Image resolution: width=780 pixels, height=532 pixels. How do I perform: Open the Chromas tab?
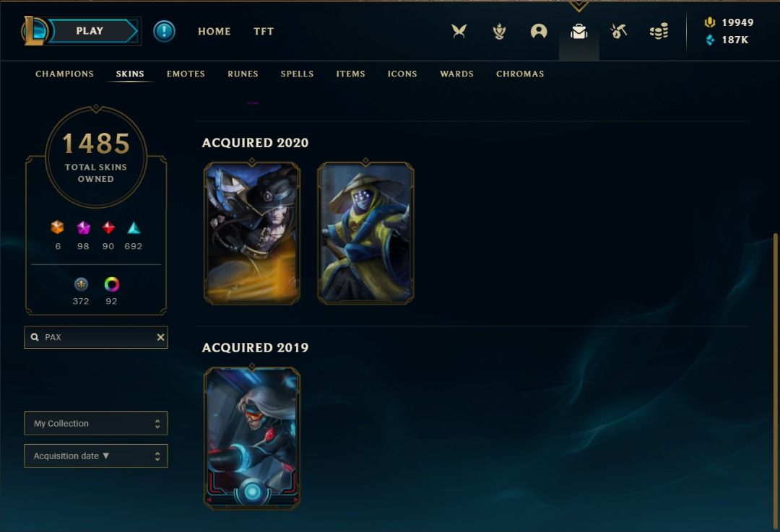(520, 74)
